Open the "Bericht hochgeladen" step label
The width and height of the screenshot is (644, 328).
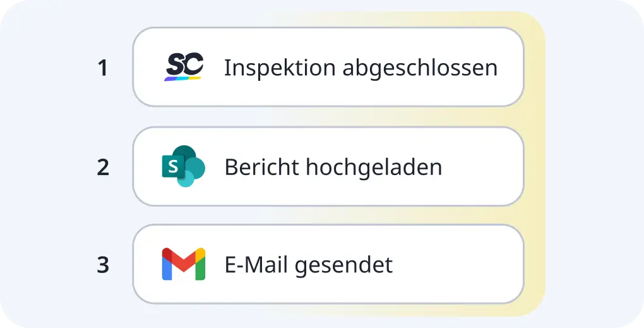333,167
